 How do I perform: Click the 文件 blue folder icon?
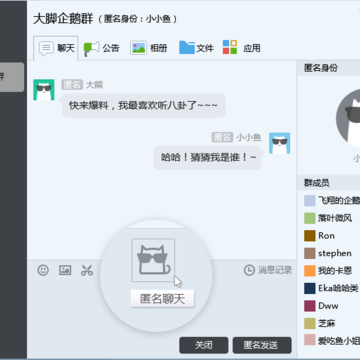[x=187, y=47]
